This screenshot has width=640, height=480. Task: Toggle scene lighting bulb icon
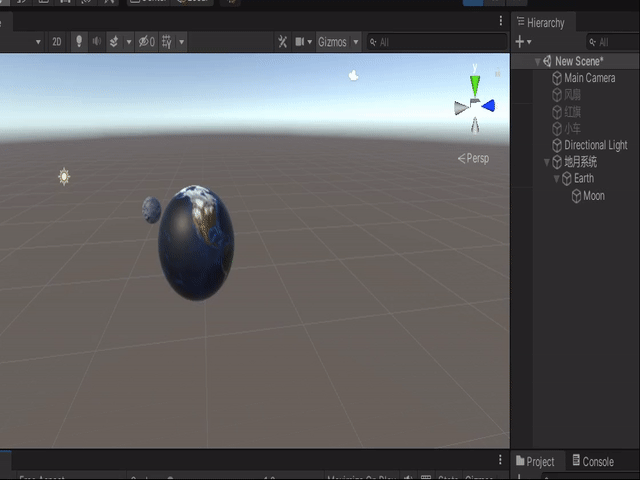(79, 42)
